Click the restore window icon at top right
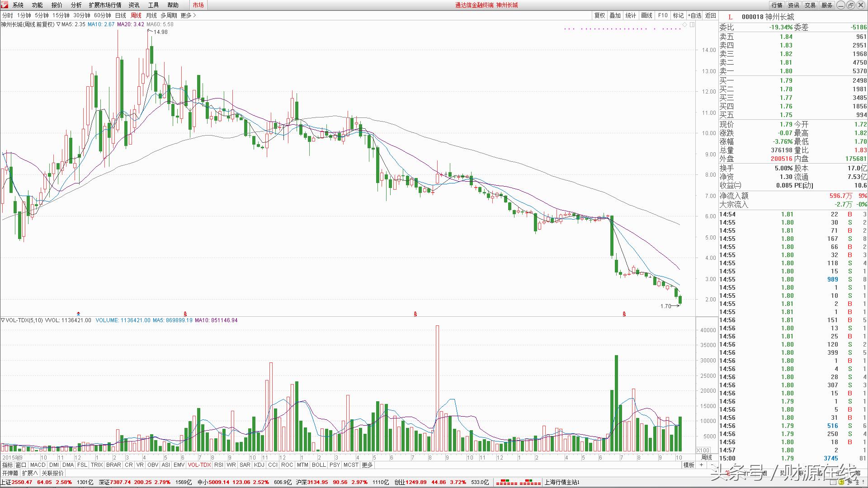The width and height of the screenshot is (868, 488). [x=850, y=5]
